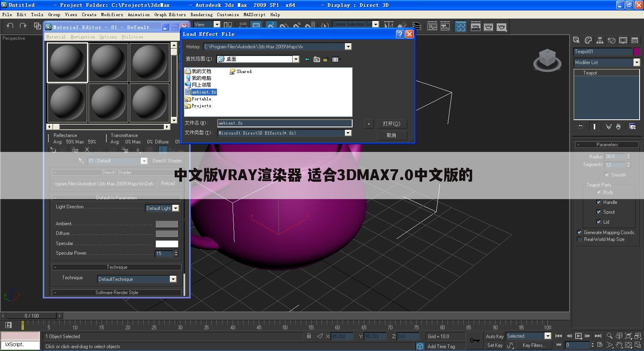Click Create New Folder icon in dialog
This screenshot has height=351, width=644.
click(326, 59)
